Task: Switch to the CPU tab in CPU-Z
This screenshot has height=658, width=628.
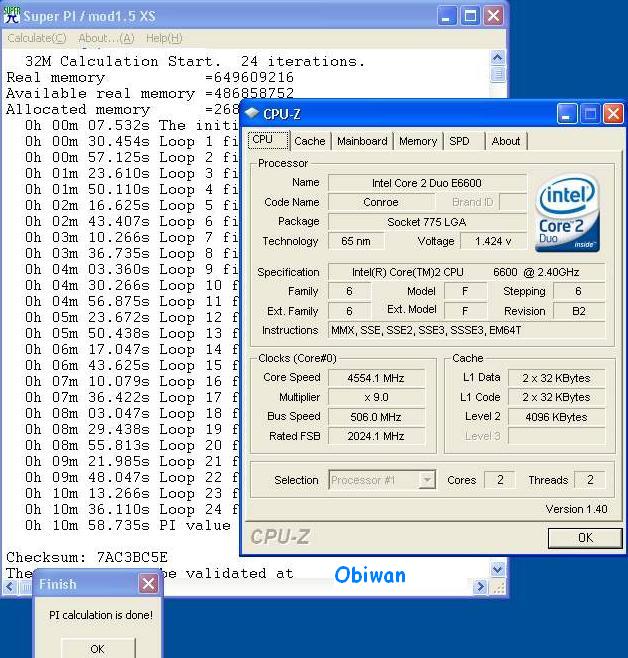Action: click(x=268, y=140)
